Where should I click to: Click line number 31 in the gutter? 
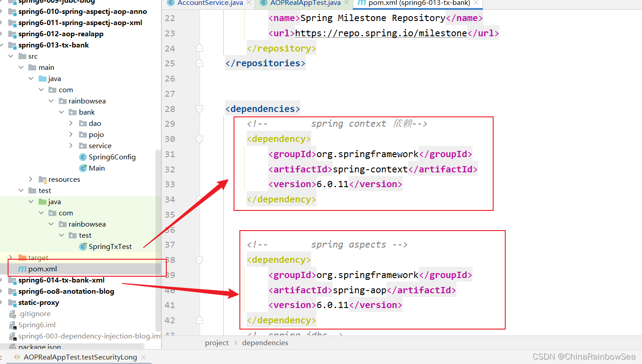(170, 154)
